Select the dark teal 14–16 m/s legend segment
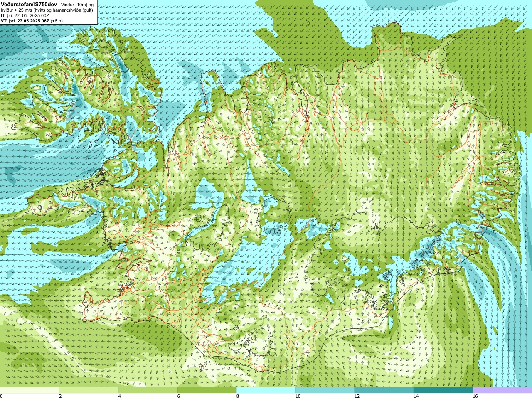 click(443, 390)
